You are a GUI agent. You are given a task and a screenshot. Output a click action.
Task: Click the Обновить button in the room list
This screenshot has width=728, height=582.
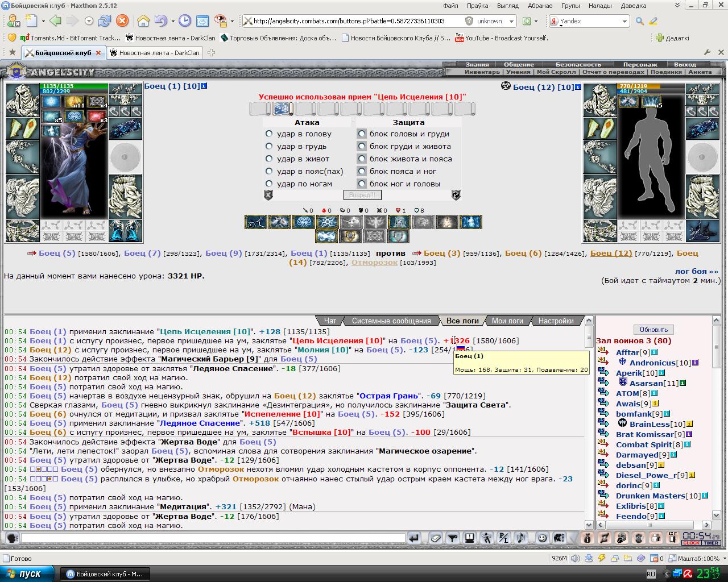(x=653, y=330)
